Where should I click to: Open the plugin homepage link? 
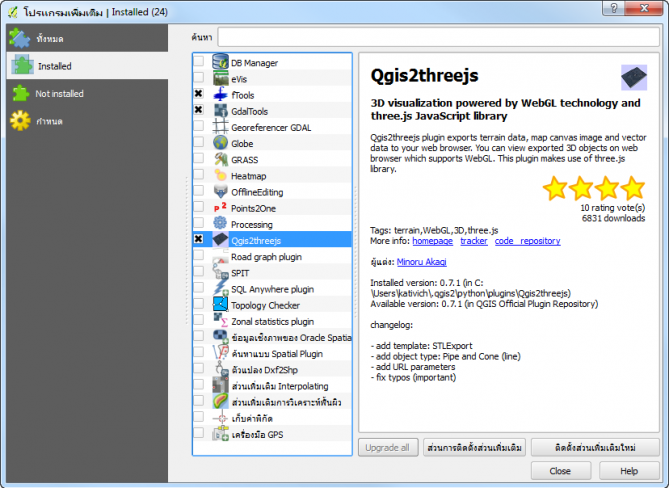[432, 241]
